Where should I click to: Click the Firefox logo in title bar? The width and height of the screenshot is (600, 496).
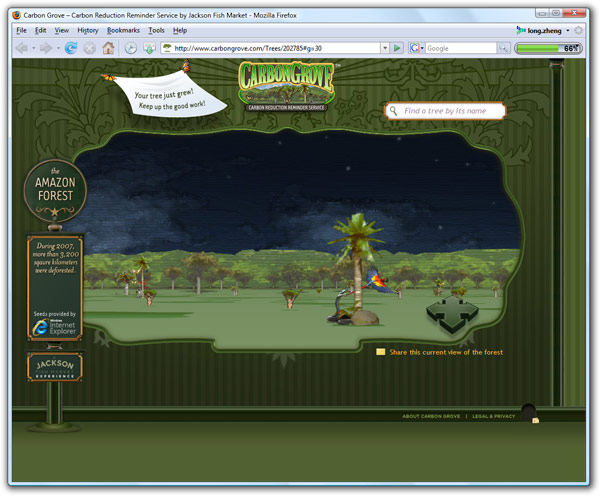click(x=16, y=15)
